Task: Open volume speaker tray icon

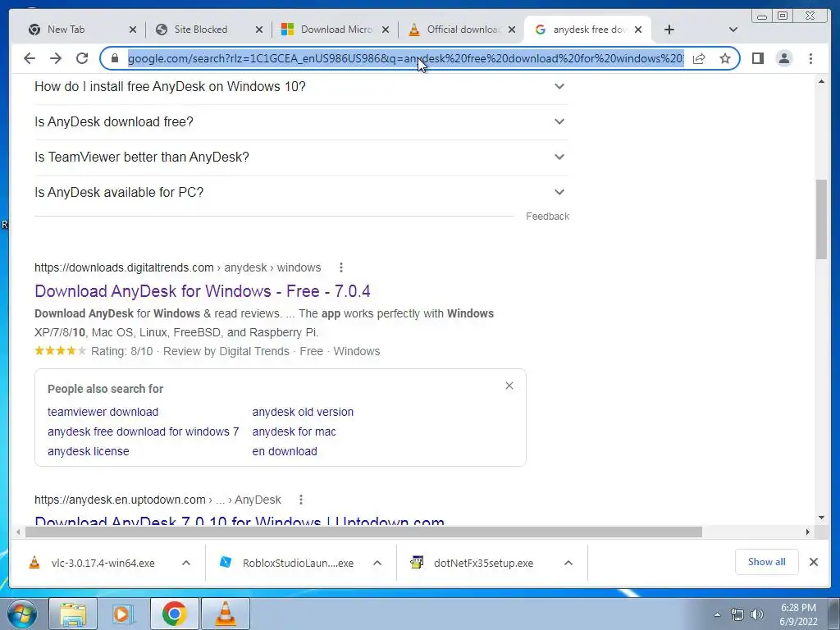Action: (x=757, y=614)
